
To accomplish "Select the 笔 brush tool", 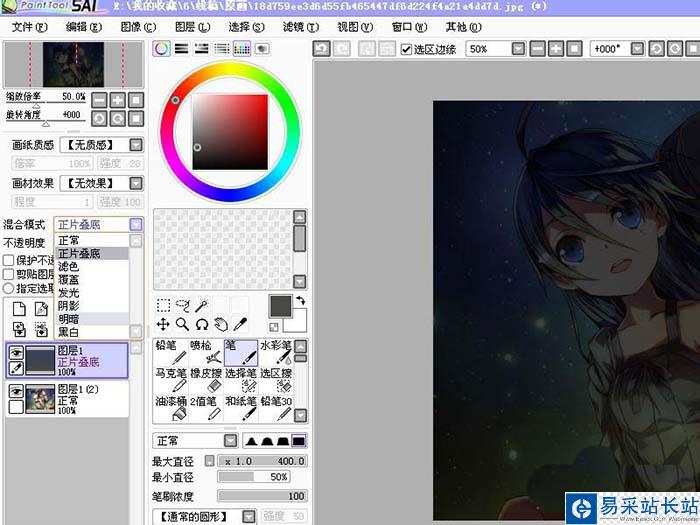I will click(241, 352).
